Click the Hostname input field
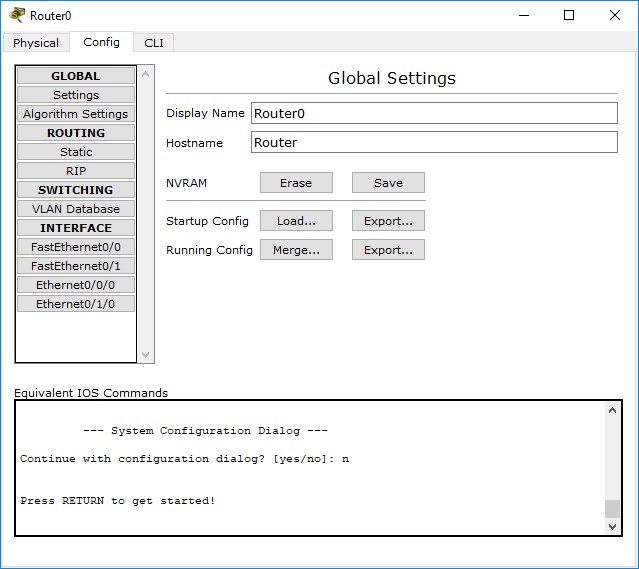Screen dimensions: 639x569 [x=434, y=142]
